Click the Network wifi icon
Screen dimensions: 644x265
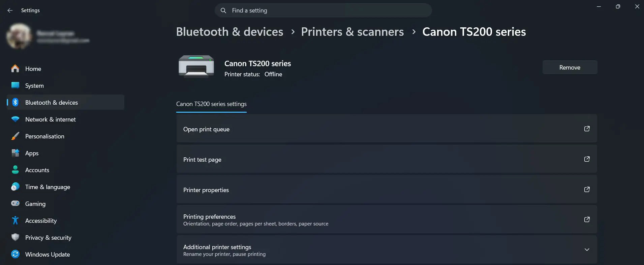click(15, 119)
